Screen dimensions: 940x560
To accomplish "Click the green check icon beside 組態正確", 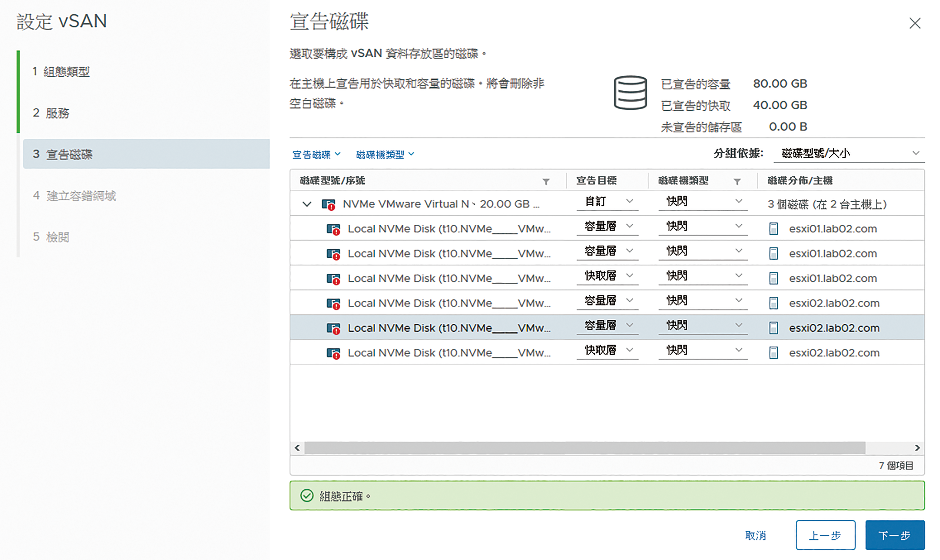I will pyautogui.click(x=307, y=495).
